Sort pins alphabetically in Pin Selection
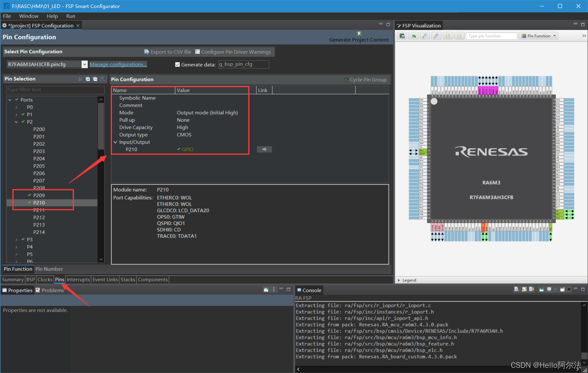Screen dimensions: 588x373 click(x=102, y=79)
